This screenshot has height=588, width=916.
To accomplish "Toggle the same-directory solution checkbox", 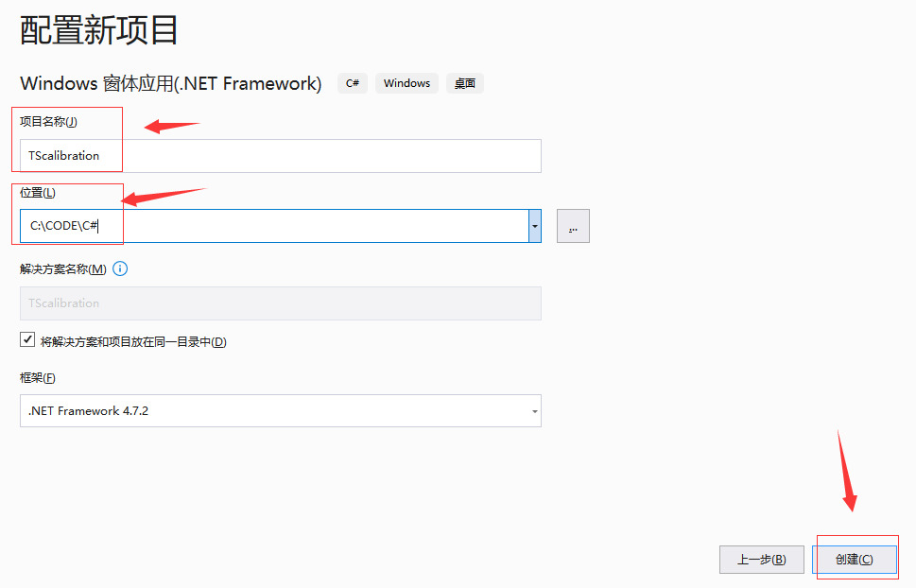I will [x=27, y=340].
